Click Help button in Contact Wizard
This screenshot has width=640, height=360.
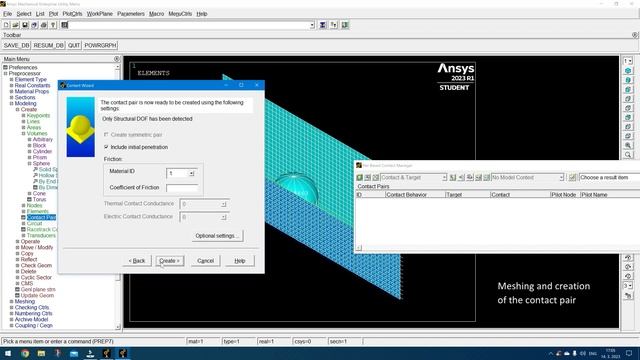click(240, 261)
